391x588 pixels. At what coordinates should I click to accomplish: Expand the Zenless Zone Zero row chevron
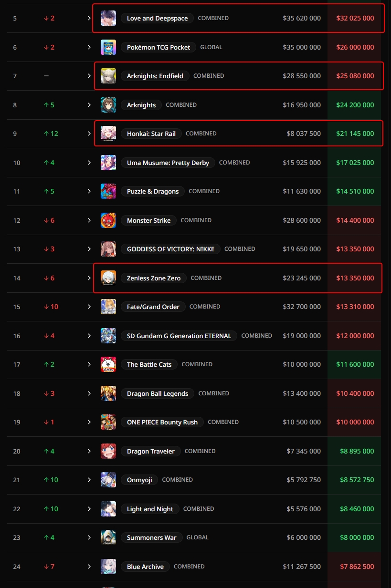click(89, 278)
